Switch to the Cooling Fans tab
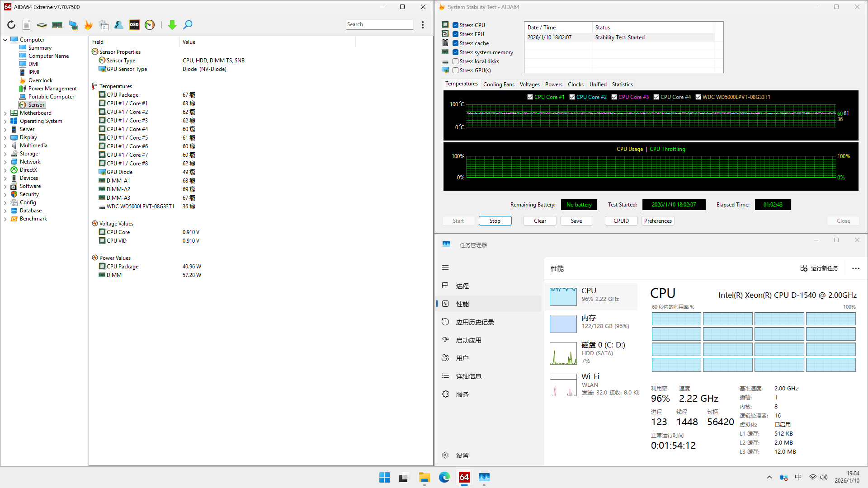The width and height of the screenshot is (868, 488). pos(498,84)
